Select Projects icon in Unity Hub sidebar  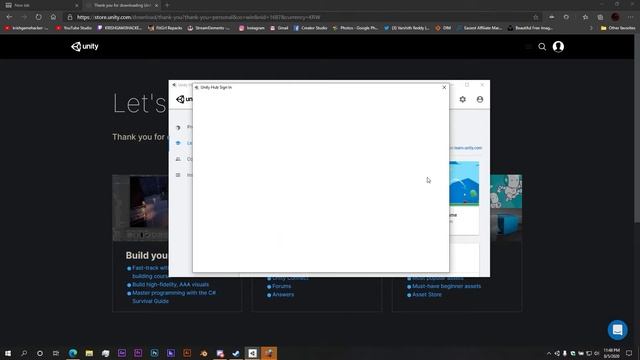pyautogui.click(x=178, y=127)
